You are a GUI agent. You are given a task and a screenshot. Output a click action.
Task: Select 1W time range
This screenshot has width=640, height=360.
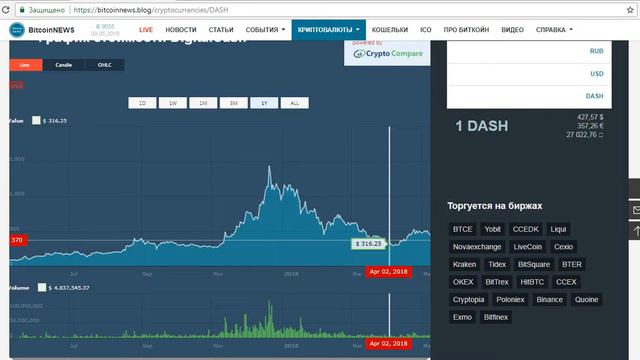173,103
